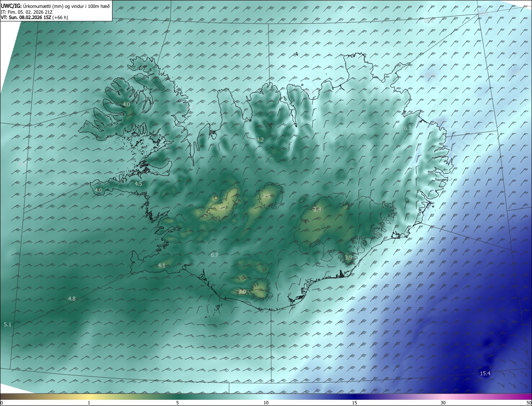Click the pale yellow section of the color scale
The image size is (532, 406).
point(89,396)
